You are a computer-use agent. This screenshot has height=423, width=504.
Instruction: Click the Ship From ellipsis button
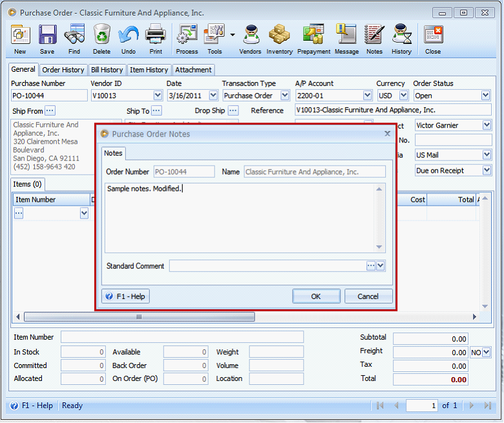click(x=50, y=111)
